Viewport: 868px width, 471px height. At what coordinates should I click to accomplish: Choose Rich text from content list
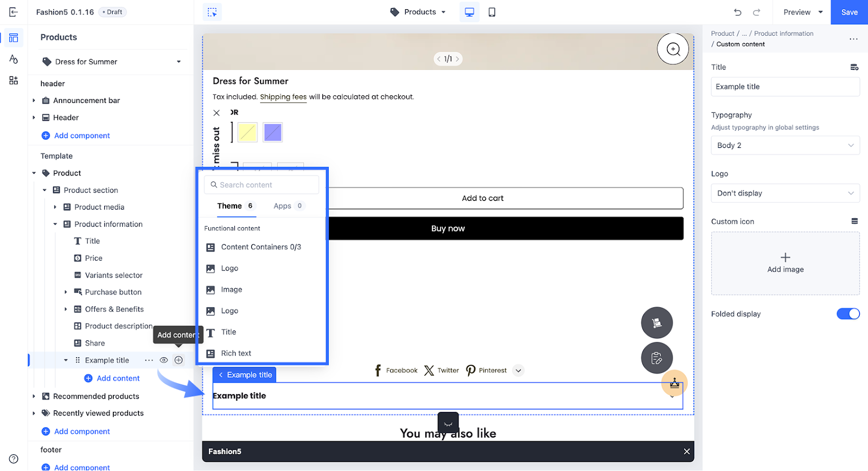point(236,353)
